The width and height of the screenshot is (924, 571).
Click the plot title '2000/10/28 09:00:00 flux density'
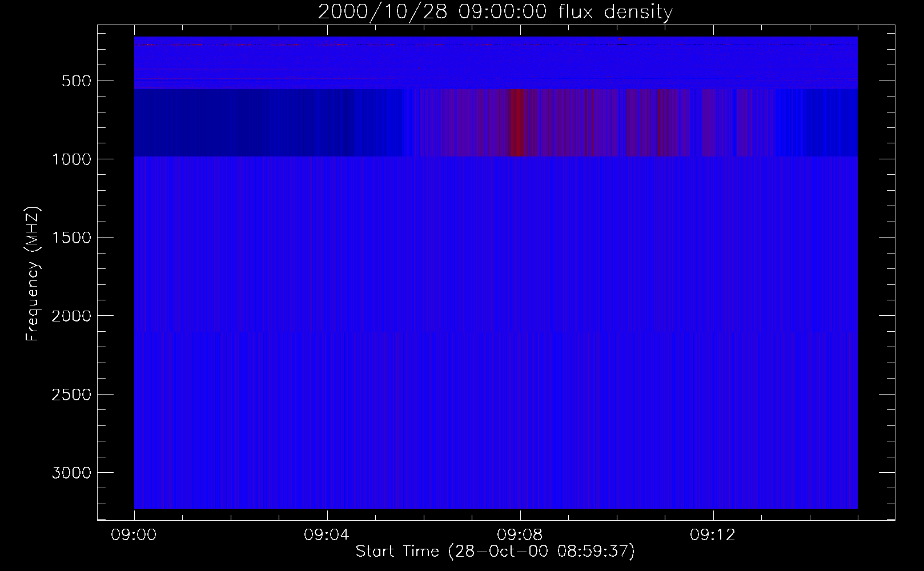pos(495,12)
